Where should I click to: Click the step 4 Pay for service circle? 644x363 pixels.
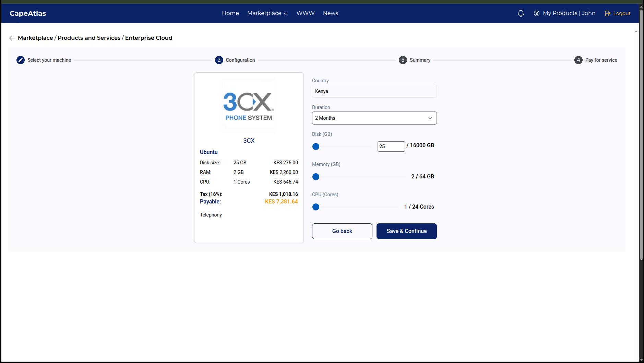tap(579, 60)
